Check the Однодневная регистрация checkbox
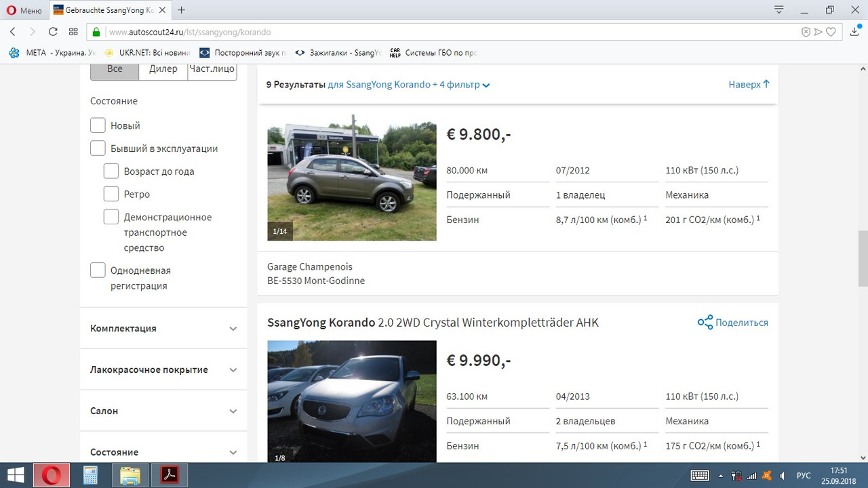This screenshot has width=868, height=488. pyautogui.click(x=98, y=270)
